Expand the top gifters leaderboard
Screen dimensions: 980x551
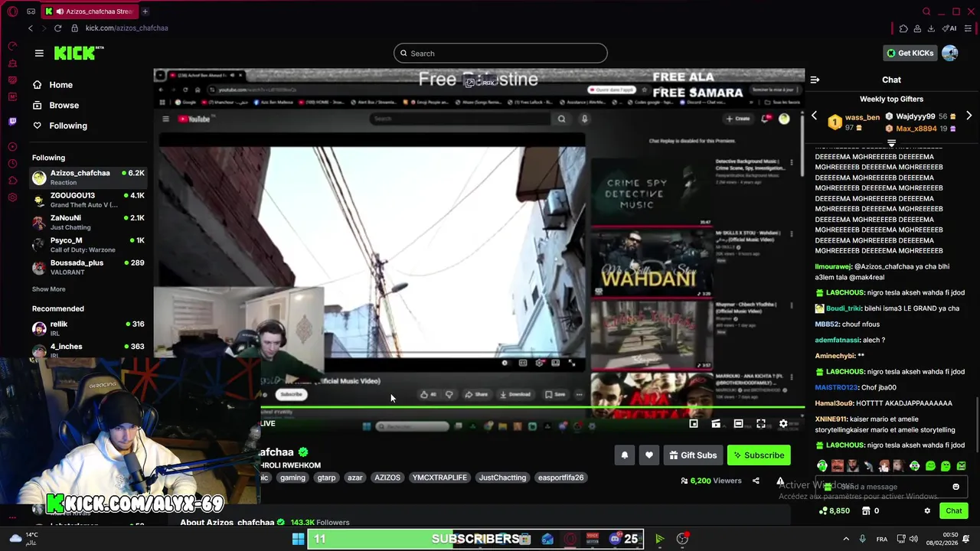click(x=891, y=143)
